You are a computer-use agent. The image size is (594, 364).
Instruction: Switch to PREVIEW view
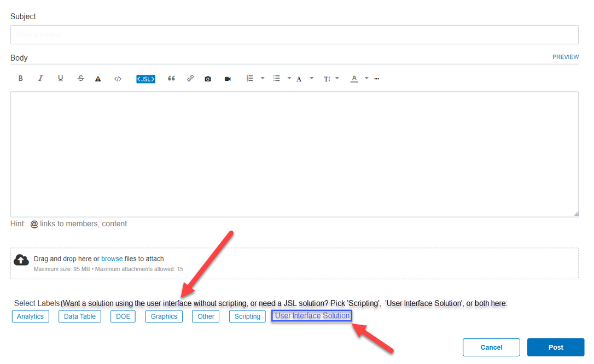click(565, 57)
